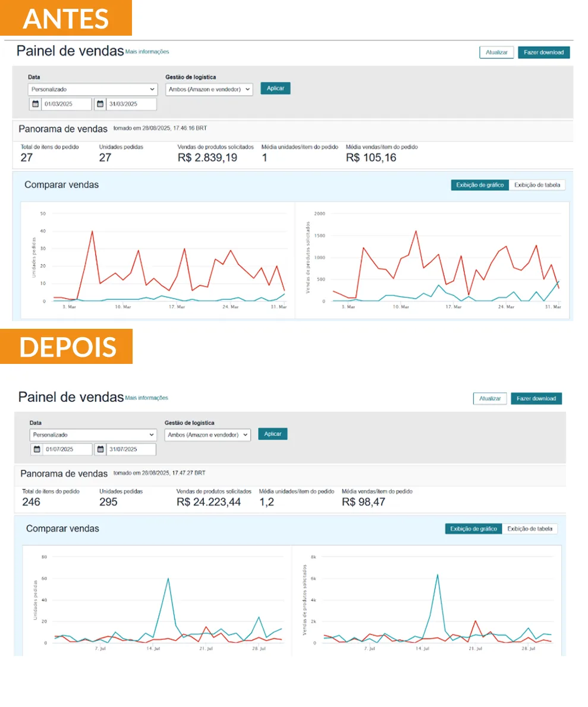
Task: Switch to Exibição de tabela in DEPOIS panel
Action: tap(530, 529)
